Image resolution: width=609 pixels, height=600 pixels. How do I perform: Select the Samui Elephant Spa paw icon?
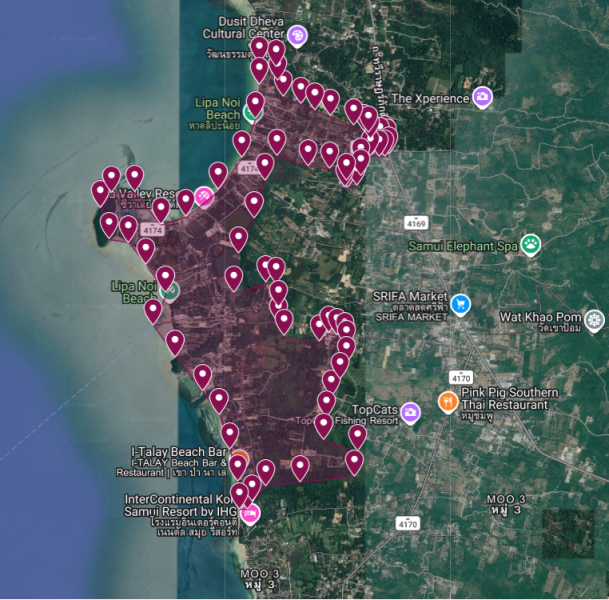coord(531,245)
